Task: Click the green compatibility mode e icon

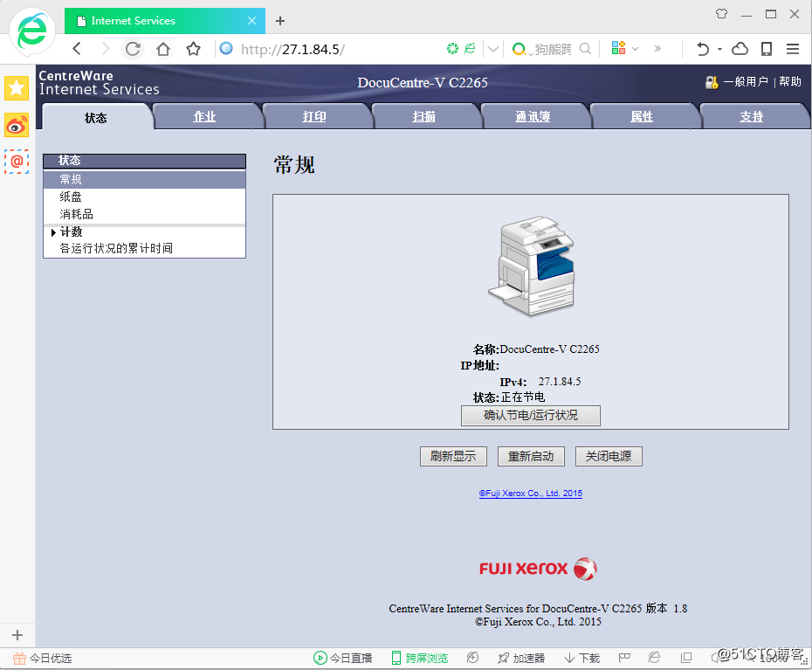Action: tap(471, 48)
